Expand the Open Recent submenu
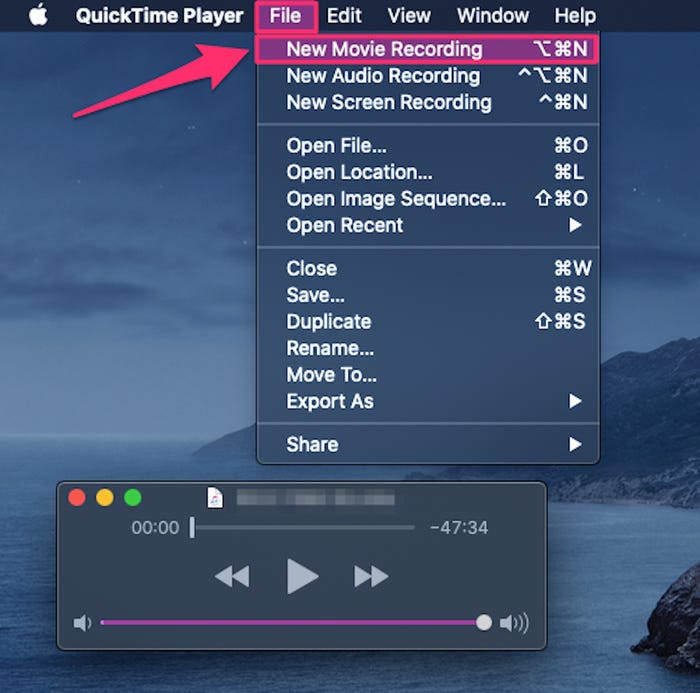Screen dimensions: 700x693 coord(428,225)
